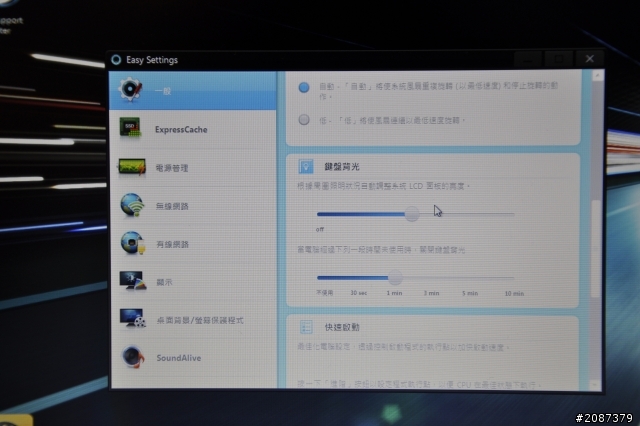Switch to the 有線網路 tab
This screenshot has width=640, height=426.
pos(193,244)
